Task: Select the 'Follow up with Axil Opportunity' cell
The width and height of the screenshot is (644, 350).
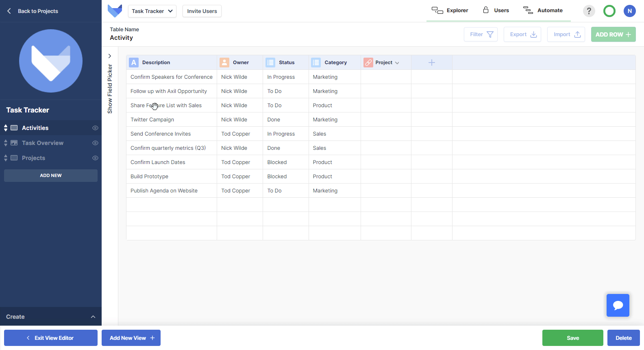Action: [172, 91]
